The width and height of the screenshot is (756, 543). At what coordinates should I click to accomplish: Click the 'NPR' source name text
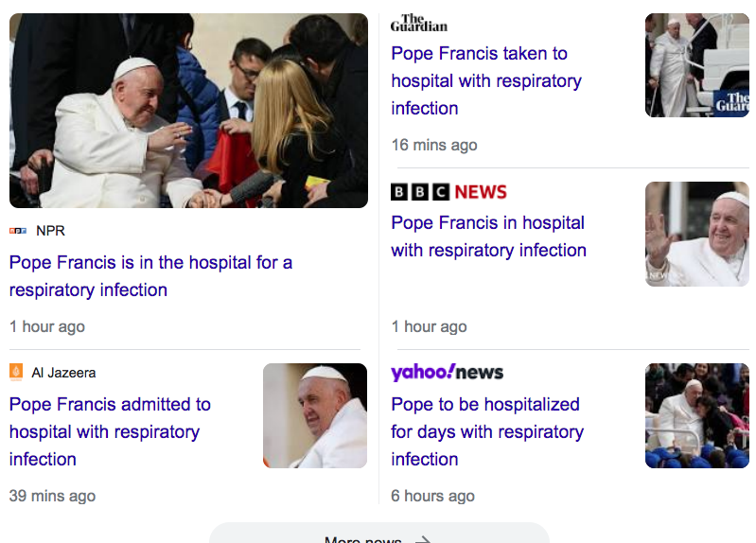point(50,231)
